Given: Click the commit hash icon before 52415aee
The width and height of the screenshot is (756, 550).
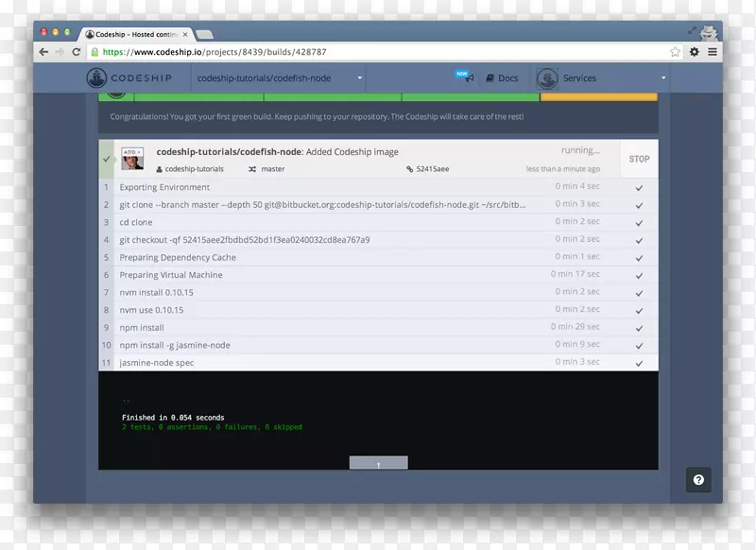Looking at the screenshot, I should pos(409,168).
